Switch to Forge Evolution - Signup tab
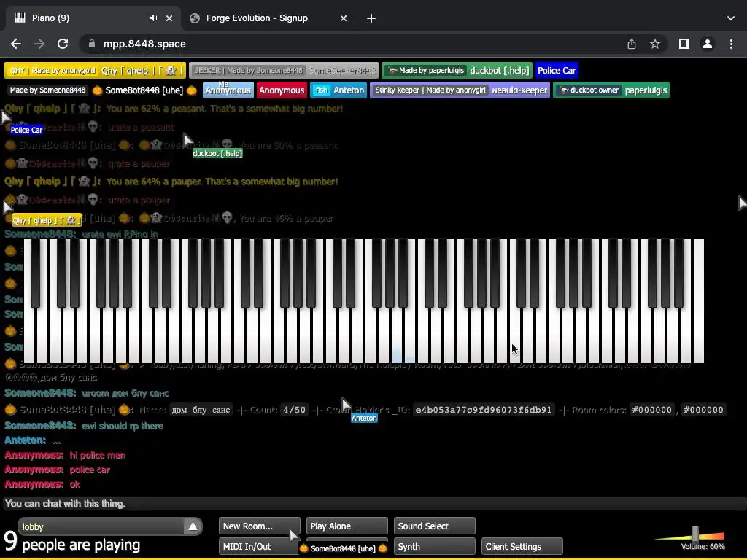This screenshot has height=560, width=747. click(x=268, y=18)
